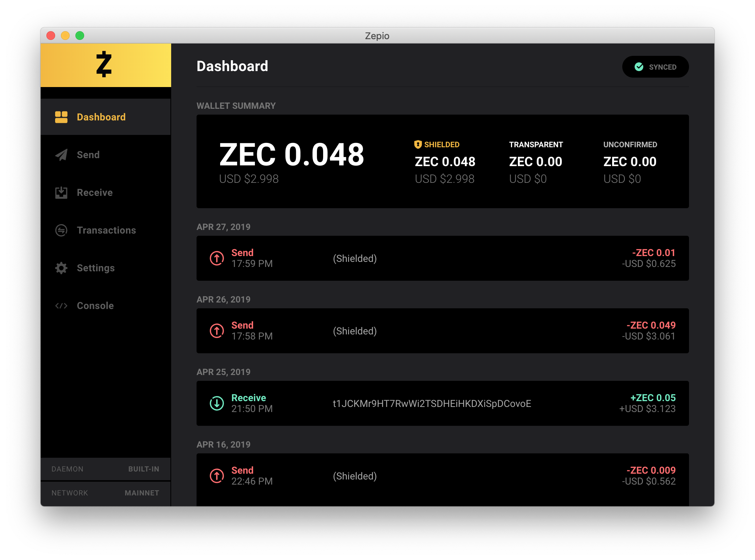This screenshot has width=755, height=560.
Task: Click the Settings gear icon
Action: click(x=61, y=268)
